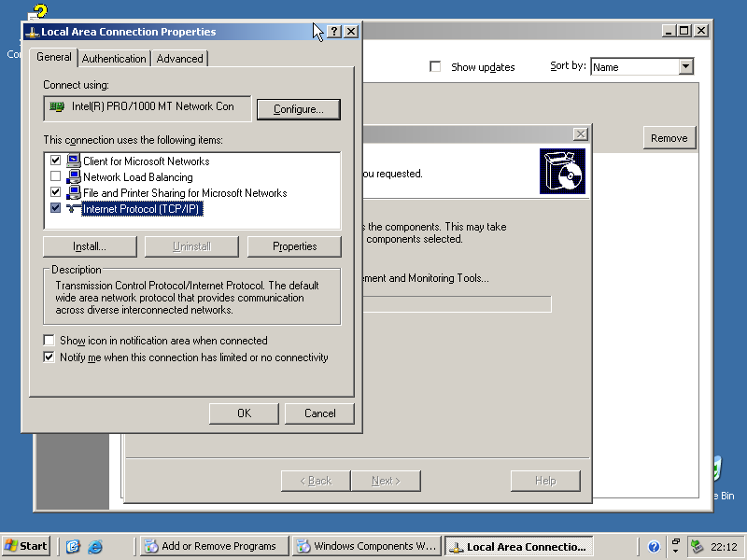The height and width of the screenshot is (560, 747).
Task: Click the File and Printer Sharing icon
Action: point(74,193)
